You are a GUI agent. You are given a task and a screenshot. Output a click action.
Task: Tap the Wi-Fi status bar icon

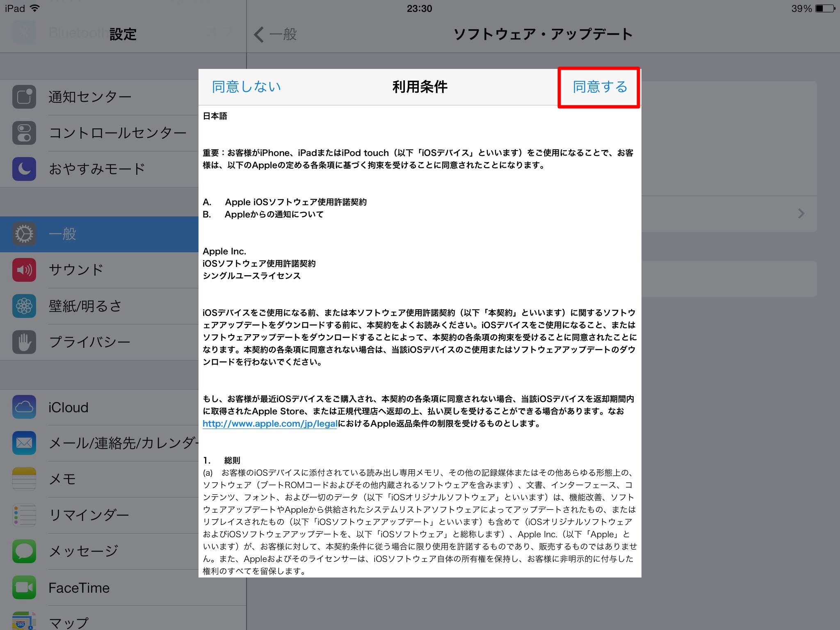click(x=35, y=8)
